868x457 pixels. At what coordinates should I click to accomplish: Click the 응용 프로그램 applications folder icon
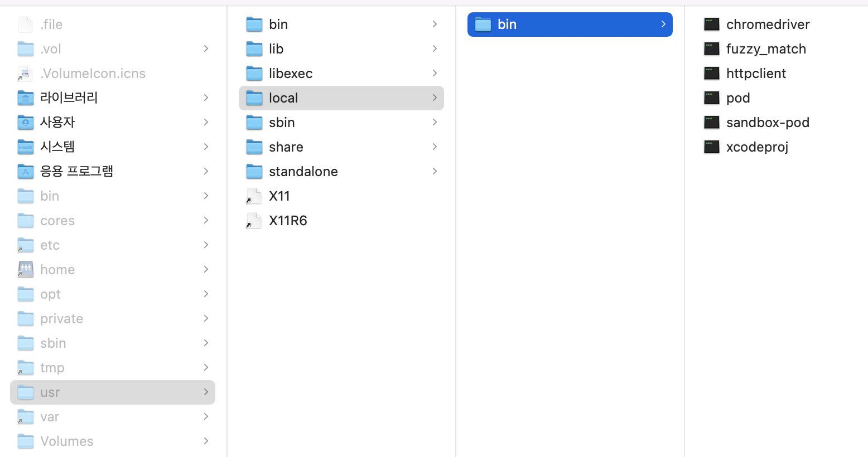click(x=26, y=171)
